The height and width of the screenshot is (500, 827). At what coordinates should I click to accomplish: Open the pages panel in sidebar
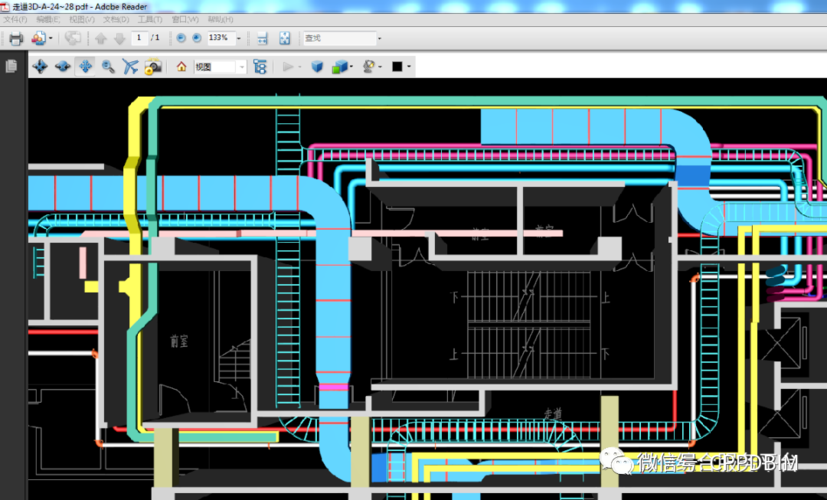12,67
